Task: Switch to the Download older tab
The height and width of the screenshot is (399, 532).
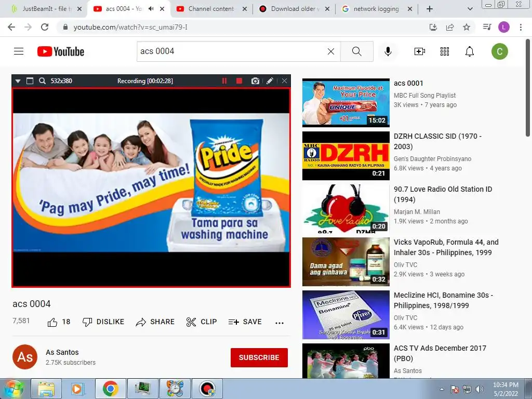Action: [x=294, y=9]
